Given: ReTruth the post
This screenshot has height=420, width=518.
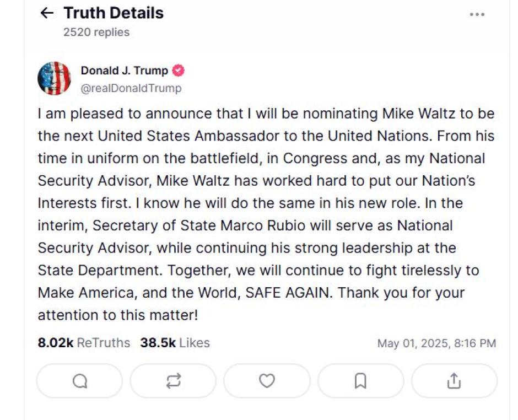Looking at the screenshot, I should point(172,380).
